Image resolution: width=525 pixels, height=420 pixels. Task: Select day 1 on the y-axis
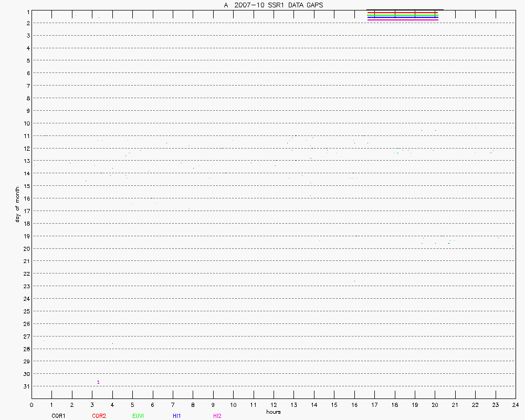point(27,11)
